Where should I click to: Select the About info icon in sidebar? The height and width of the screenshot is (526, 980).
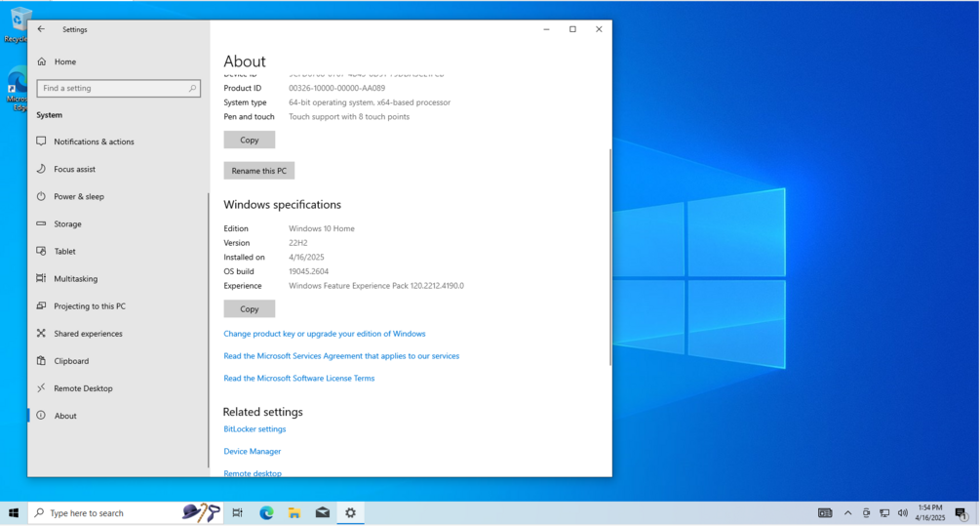tap(41, 416)
